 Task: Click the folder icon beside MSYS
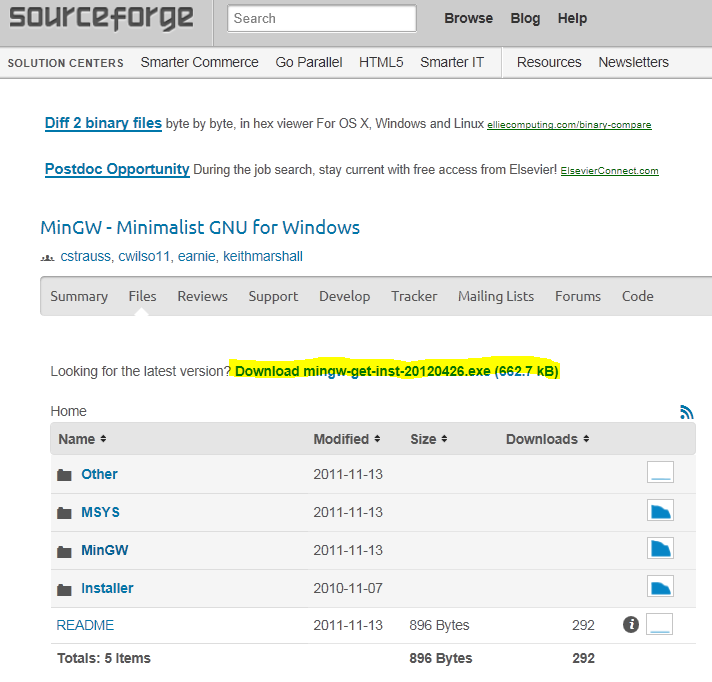click(x=64, y=513)
